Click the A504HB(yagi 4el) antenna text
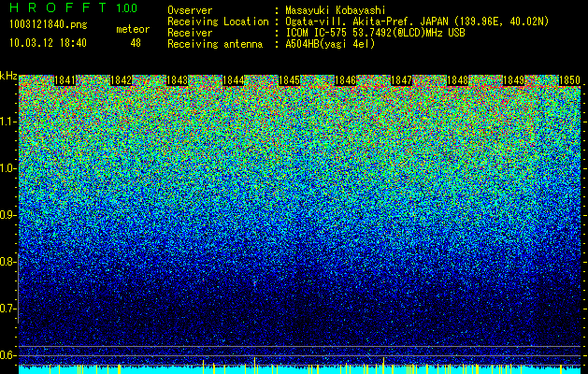 pos(330,44)
